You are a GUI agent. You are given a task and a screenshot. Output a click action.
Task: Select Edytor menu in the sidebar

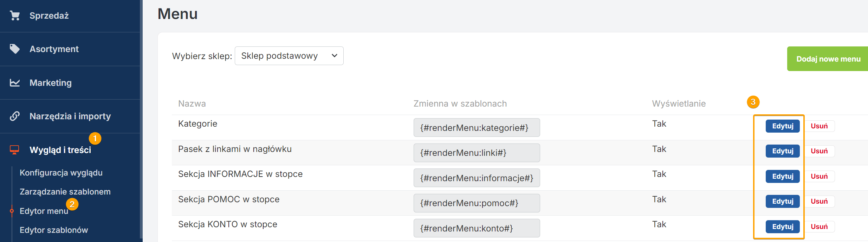click(x=44, y=211)
